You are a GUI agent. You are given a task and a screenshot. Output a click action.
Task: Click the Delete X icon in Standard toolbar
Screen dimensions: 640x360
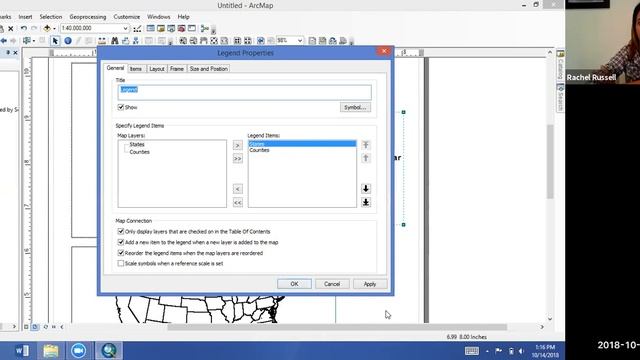pos(11,29)
